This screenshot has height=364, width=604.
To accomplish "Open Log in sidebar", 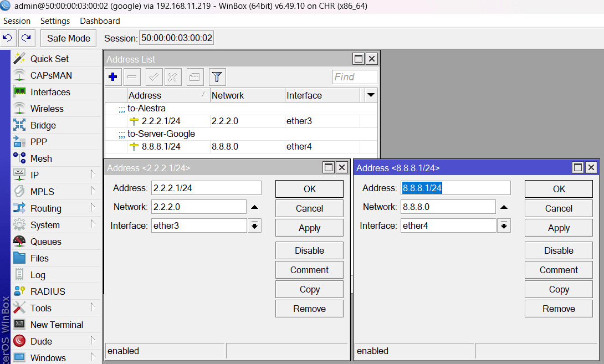I will [56, 275].
